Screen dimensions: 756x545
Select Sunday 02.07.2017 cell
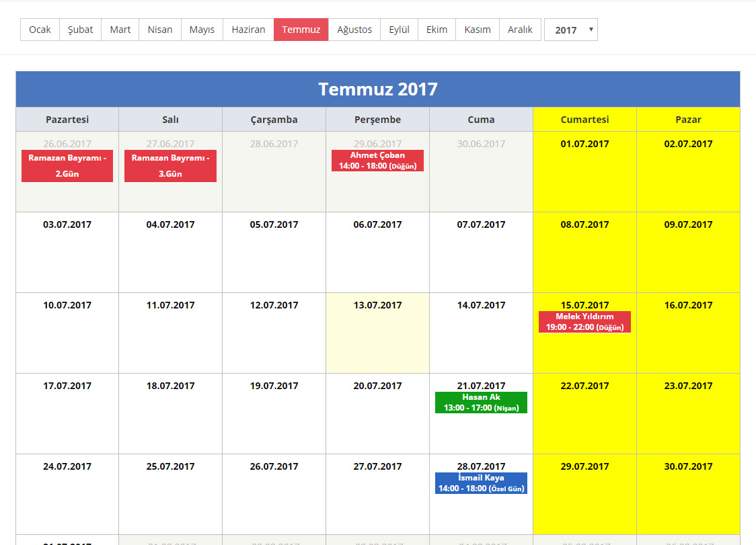point(689,172)
